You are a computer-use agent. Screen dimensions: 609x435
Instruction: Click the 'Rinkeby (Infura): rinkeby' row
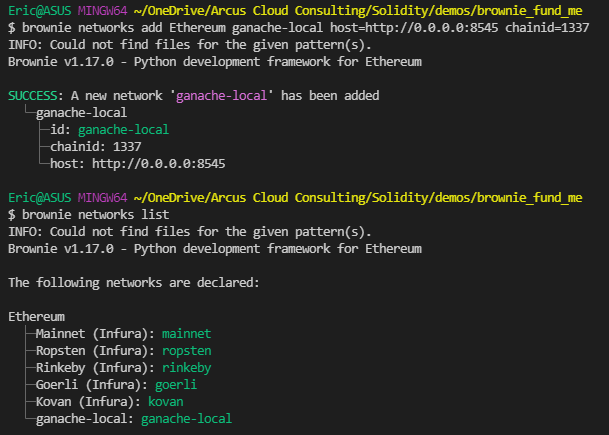[x=124, y=368]
